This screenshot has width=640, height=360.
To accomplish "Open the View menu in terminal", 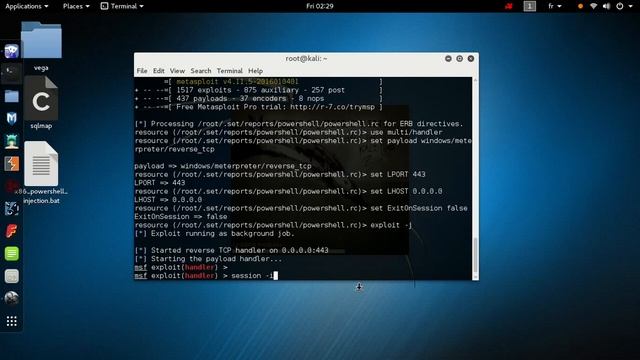I will [177, 71].
